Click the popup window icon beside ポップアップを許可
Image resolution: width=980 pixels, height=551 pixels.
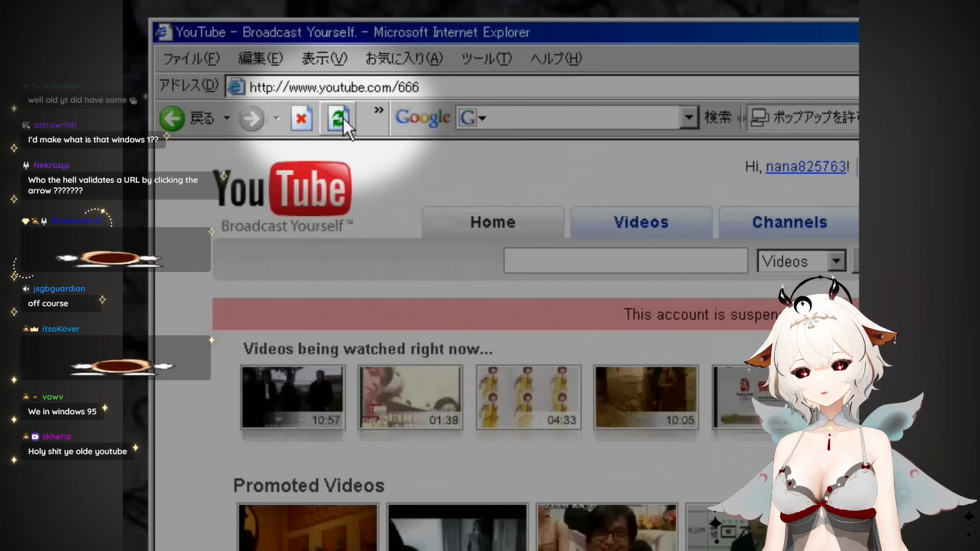coord(759,118)
